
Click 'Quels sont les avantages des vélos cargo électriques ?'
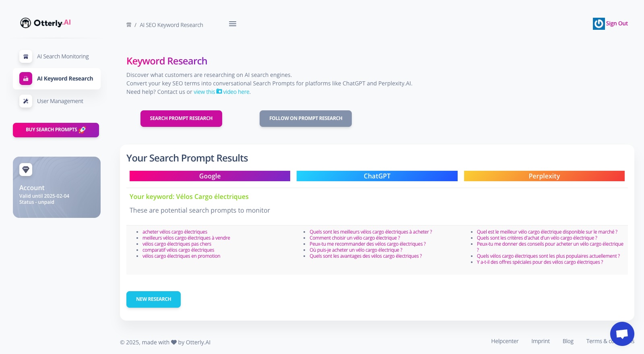tap(365, 256)
